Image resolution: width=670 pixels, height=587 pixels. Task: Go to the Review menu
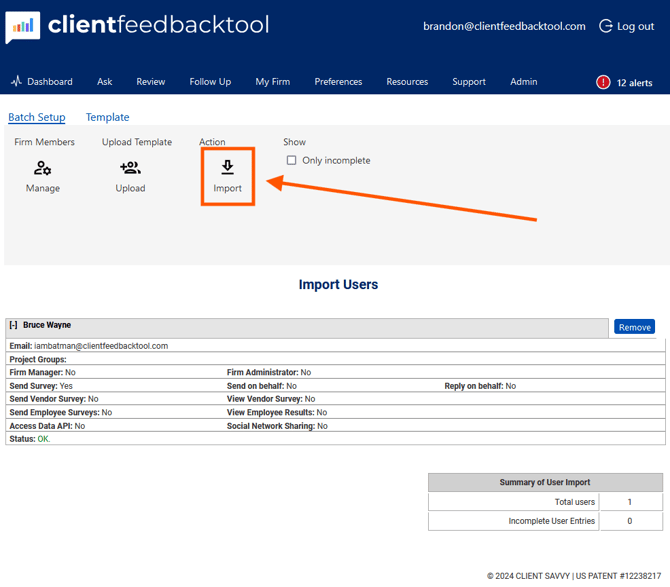coord(150,82)
